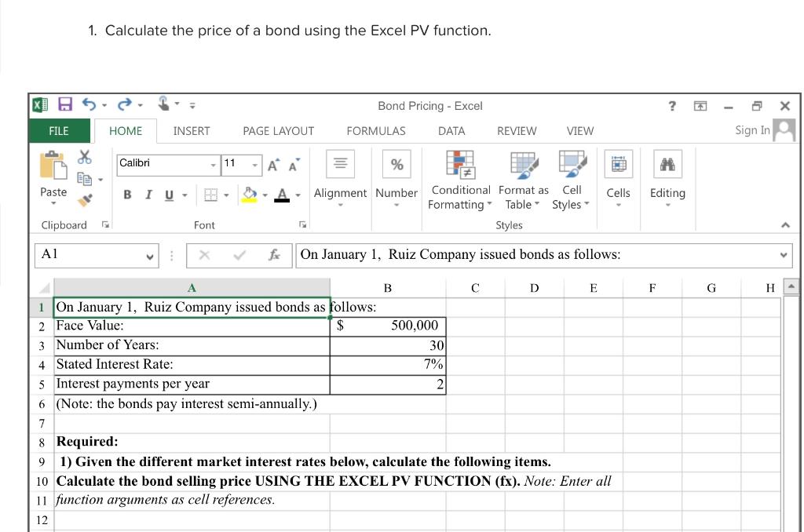Image resolution: width=804 pixels, height=532 pixels.
Task: Expand the Name Box A1 dropdown
Action: pos(150,257)
